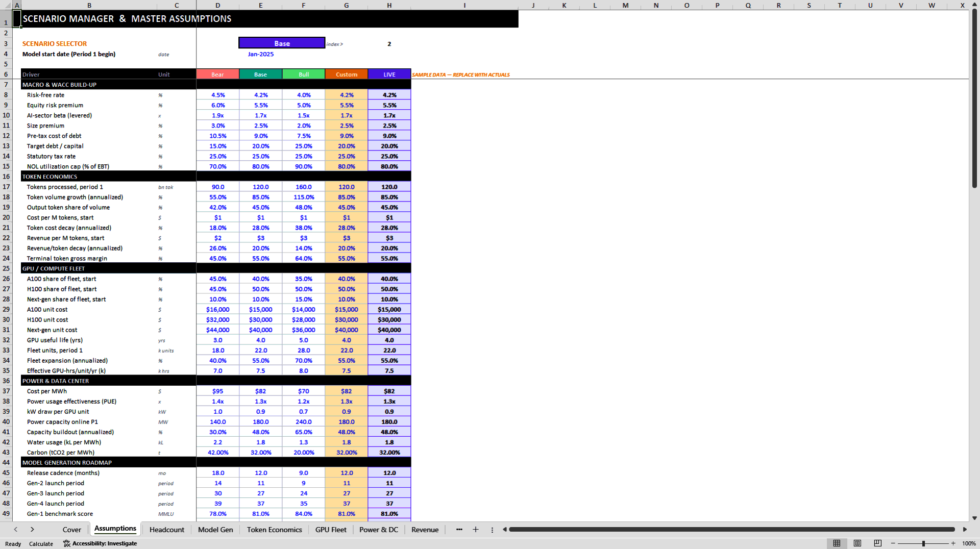980x549 pixels.
Task: Switch to Page Break Preview icon
Action: [878, 543]
